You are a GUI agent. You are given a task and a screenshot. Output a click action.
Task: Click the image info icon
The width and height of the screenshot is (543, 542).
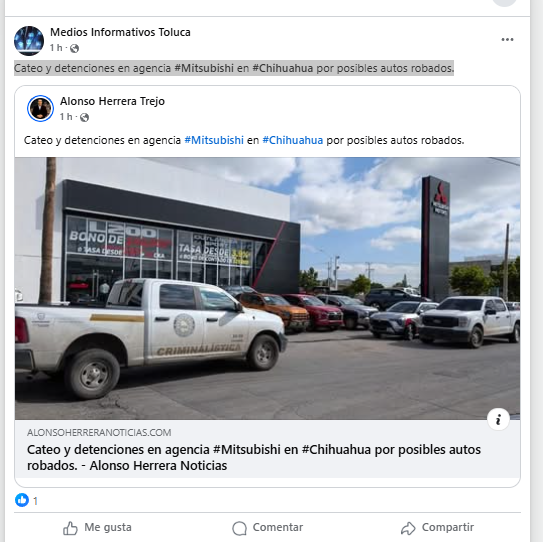coord(498,419)
